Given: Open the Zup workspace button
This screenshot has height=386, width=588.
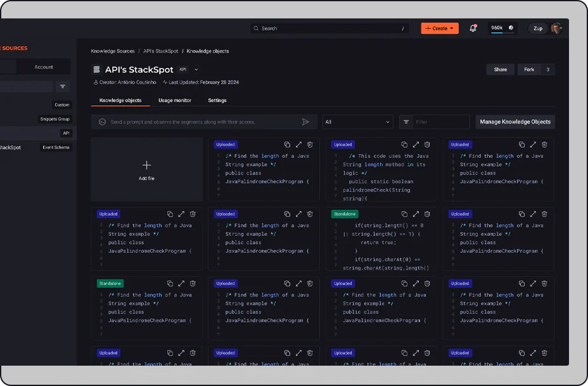Looking at the screenshot, I should tap(538, 28).
